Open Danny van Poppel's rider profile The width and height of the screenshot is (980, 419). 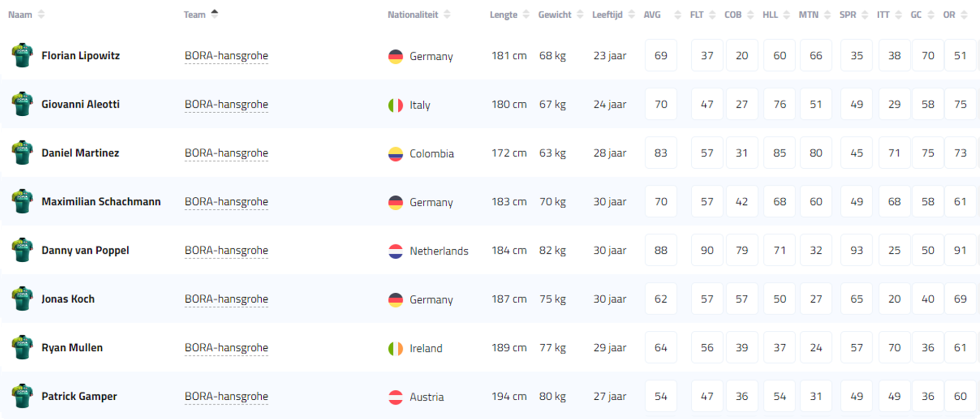(x=85, y=250)
